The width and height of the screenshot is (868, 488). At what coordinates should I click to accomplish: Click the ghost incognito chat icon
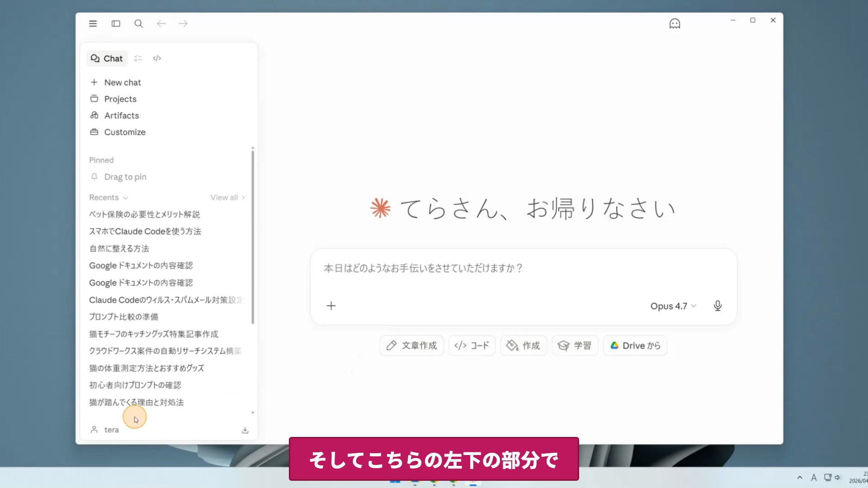pyautogui.click(x=675, y=23)
